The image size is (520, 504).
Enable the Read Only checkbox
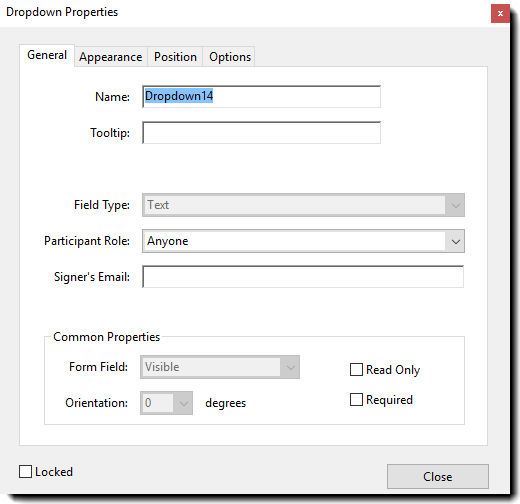[x=356, y=370]
